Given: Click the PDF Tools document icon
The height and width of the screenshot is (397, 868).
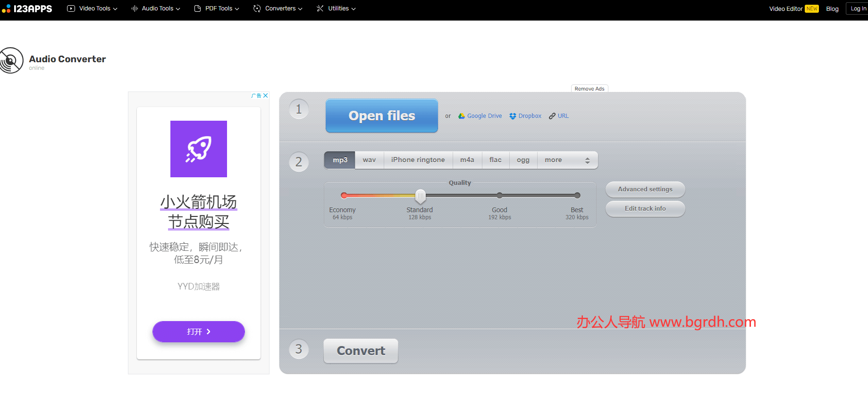Looking at the screenshot, I should [x=198, y=8].
